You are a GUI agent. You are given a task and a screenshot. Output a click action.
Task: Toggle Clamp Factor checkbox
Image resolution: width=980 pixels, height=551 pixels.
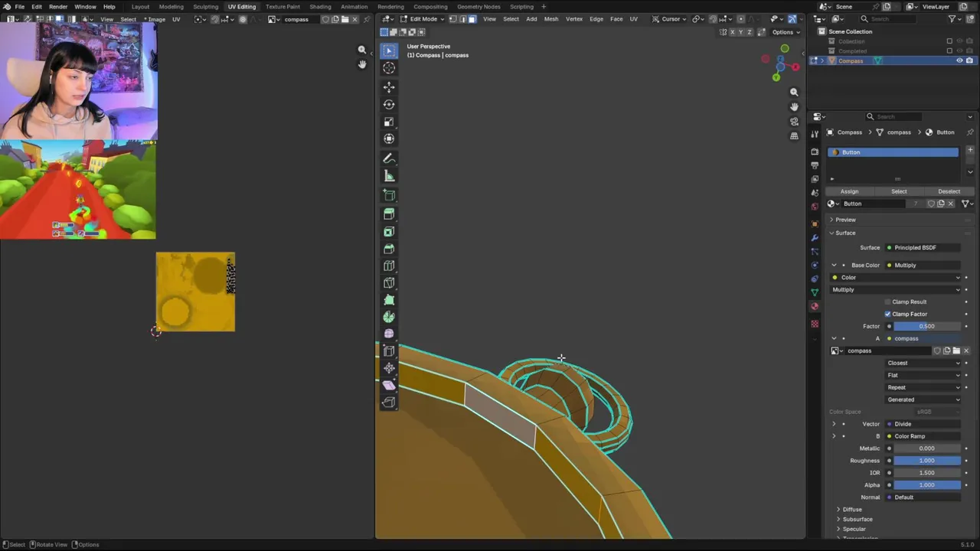pos(888,314)
